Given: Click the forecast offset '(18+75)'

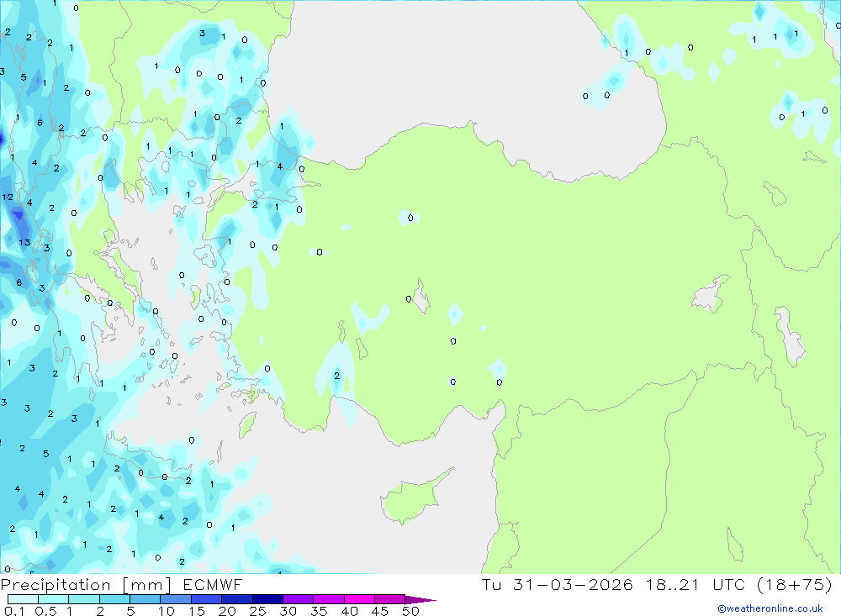Looking at the screenshot, I should point(795,584).
